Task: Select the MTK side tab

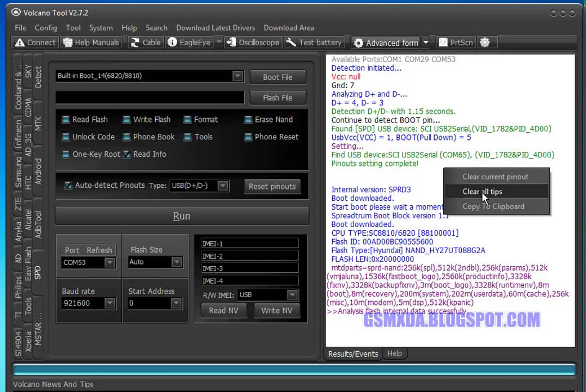Action: (x=38, y=124)
